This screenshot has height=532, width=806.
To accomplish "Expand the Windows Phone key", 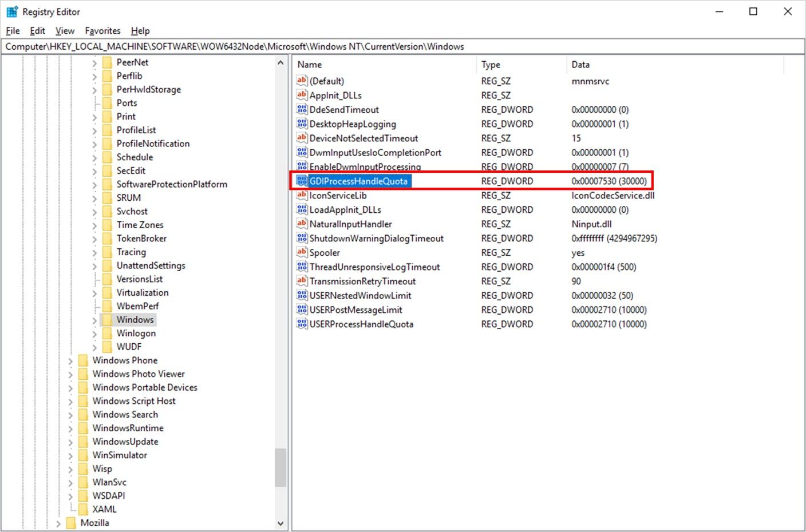I will 70,361.
